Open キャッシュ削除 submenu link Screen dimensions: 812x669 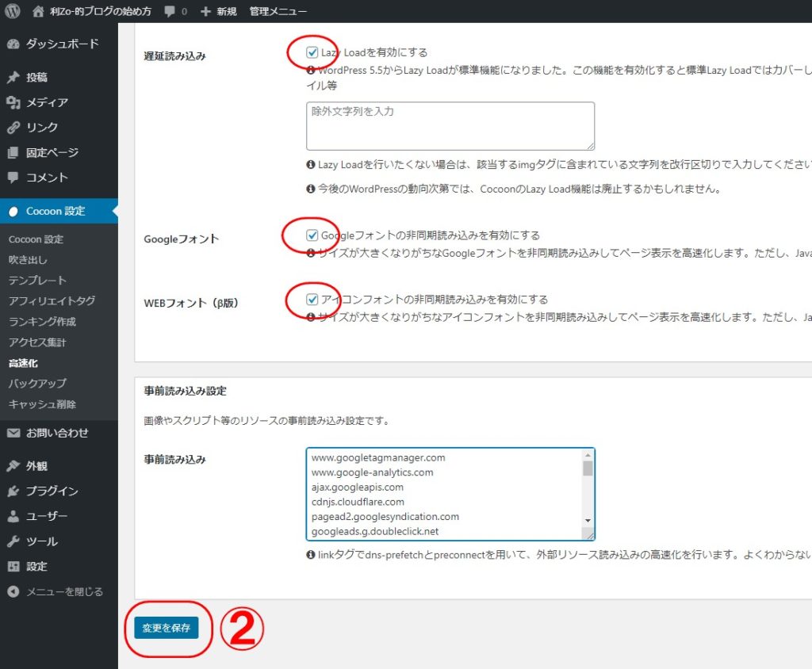click(x=42, y=404)
